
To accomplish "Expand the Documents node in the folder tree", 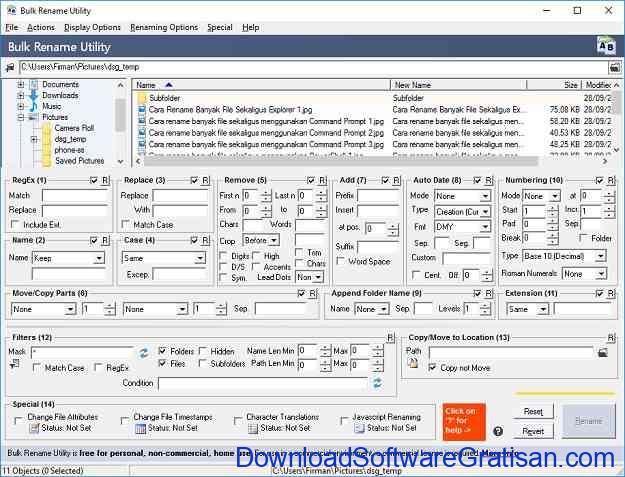I will click(21, 84).
